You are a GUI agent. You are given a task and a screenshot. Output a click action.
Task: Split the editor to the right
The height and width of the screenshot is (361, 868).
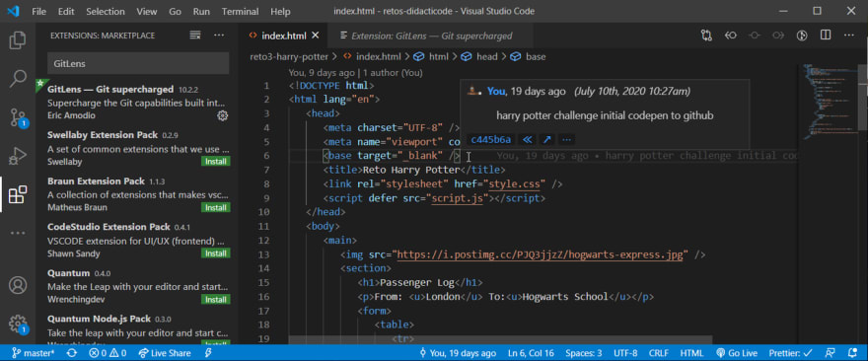point(826,36)
